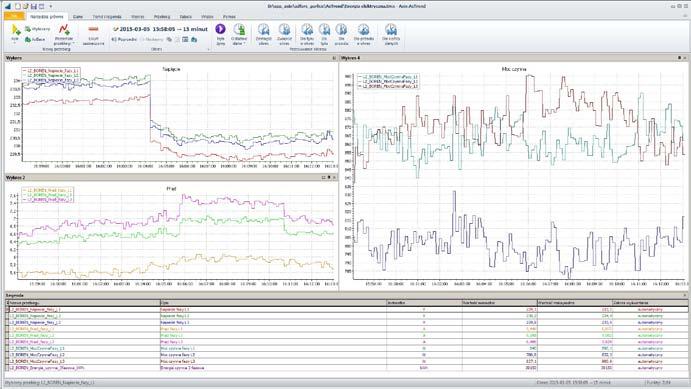Viewport: 691px width, 389px height.
Task: Click the legend box in the Prąd chart
Action: (x=48, y=195)
